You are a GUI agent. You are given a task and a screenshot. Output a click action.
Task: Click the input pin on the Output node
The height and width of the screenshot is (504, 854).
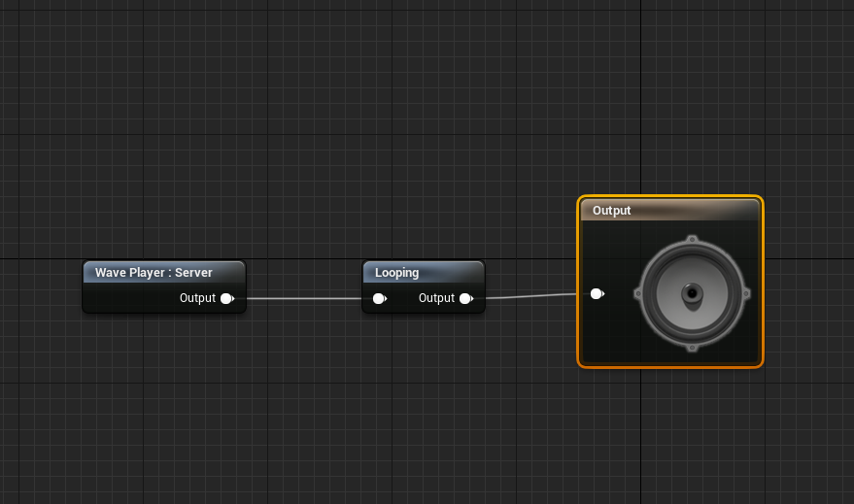[x=598, y=293]
